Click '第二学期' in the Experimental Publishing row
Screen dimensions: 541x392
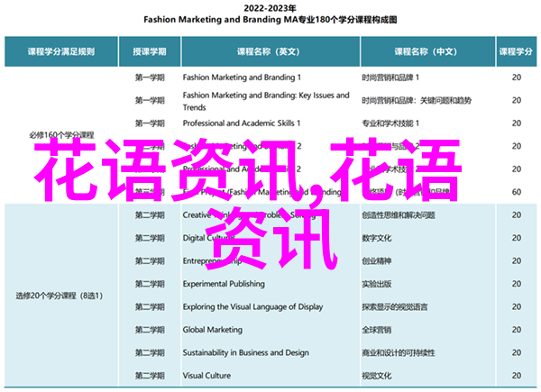coord(150,284)
